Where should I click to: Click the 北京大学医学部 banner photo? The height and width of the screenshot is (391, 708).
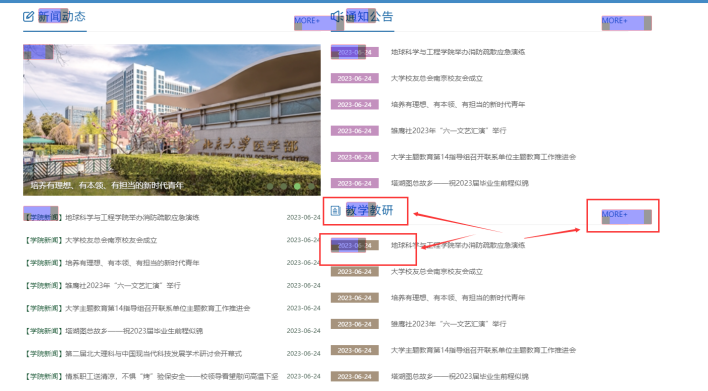[x=172, y=120]
